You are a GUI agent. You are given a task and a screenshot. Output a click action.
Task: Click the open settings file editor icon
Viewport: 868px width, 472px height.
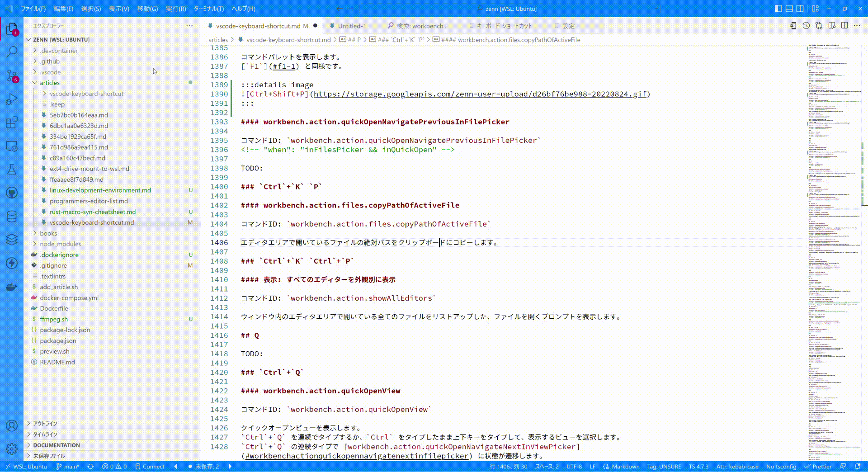pos(793,26)
